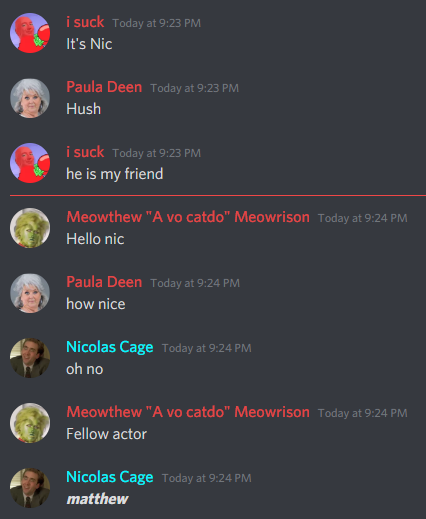Click username "i suck" above "It's Nic"
Screen dimensions: 426x519
point(85,22)
